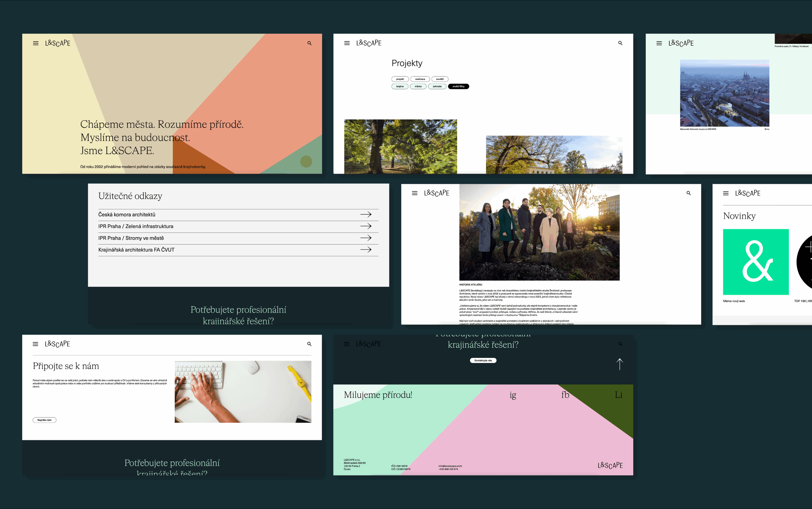Screen dimensions: 812x509
Task: Toggle the zahrada filter pill
Action: point(437,86)
